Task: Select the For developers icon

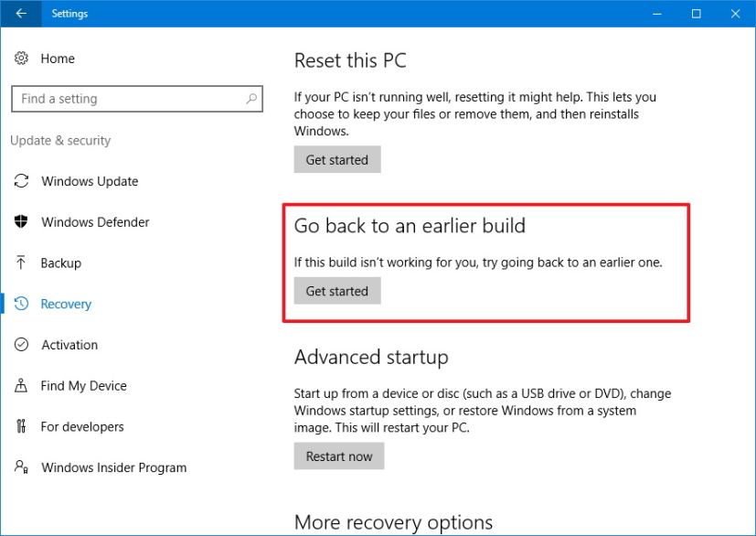Action: [x=22, y=426]
